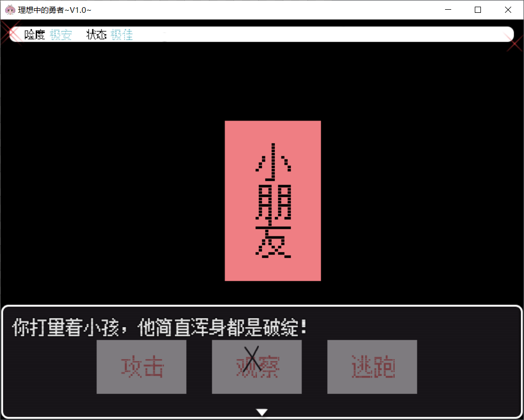Advance dialogue with the white down arrow
This screenshot has height=420, width=524.
pos(262,412)
